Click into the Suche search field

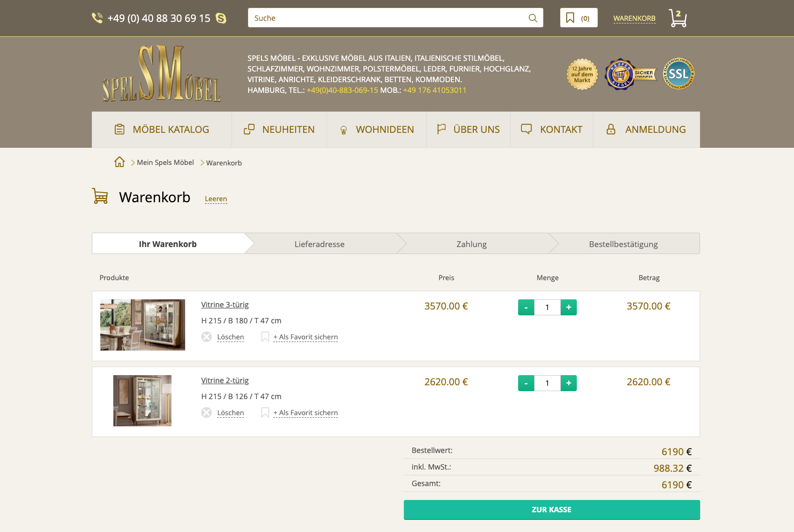pyautogui.click(x=387, y=18)
